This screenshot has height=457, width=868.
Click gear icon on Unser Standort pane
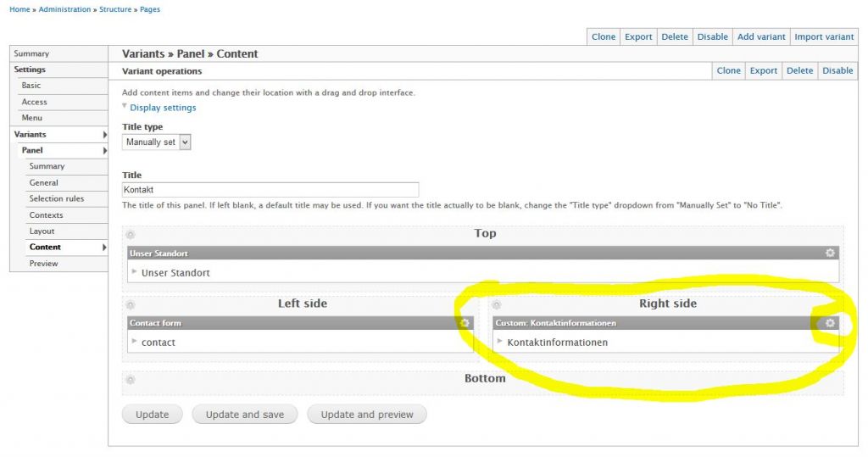(x=830, y=253)
